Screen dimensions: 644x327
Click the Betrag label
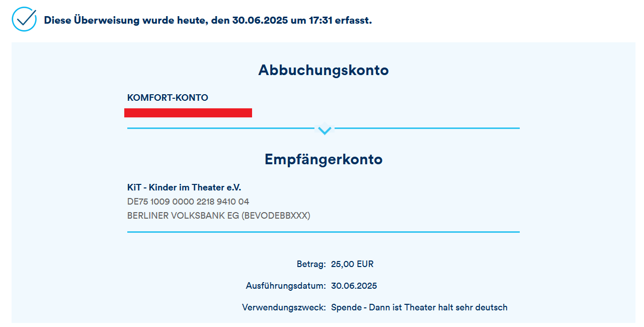click(x=311, y=264)
